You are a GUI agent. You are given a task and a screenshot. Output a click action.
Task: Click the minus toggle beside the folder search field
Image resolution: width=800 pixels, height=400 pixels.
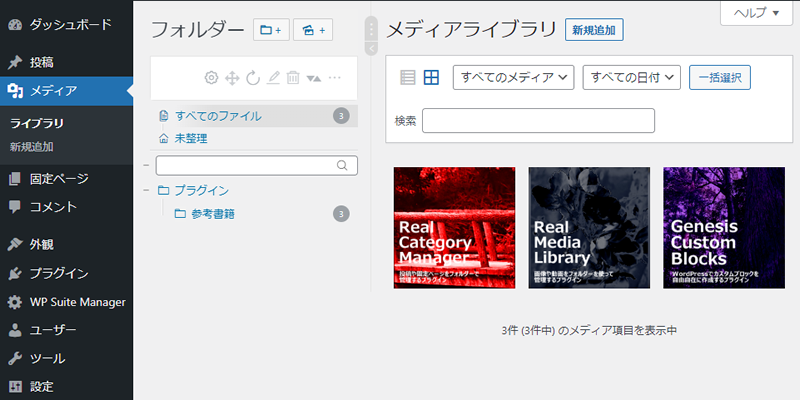(146, 165)
